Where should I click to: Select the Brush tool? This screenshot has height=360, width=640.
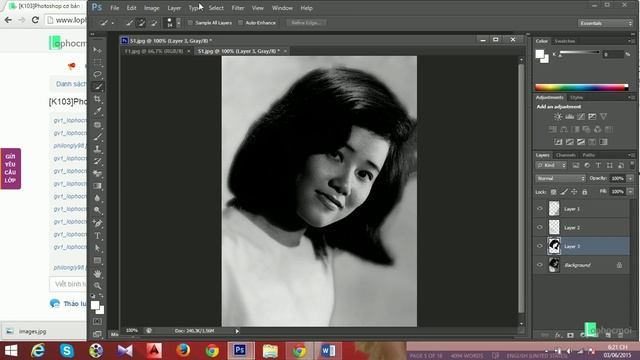tap(97, 137)
